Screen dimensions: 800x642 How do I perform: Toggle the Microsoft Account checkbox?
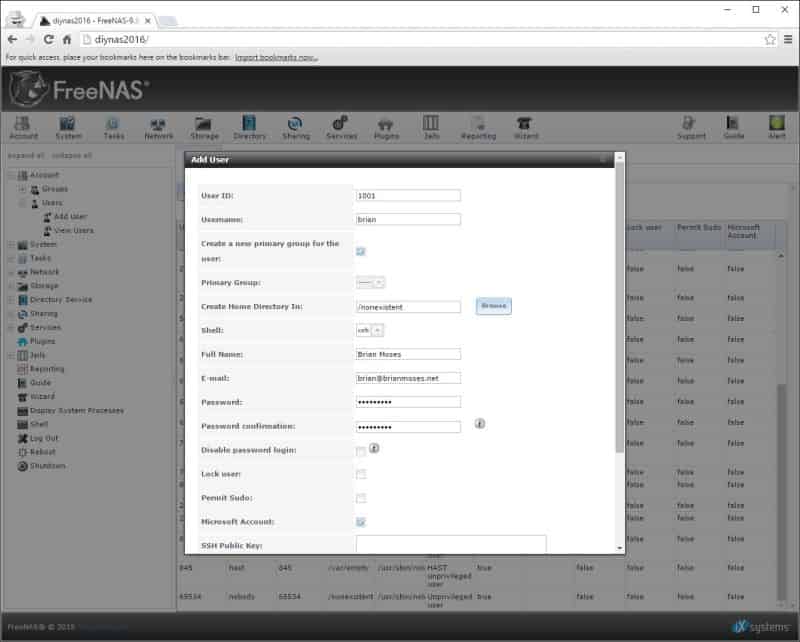[361, 522]
